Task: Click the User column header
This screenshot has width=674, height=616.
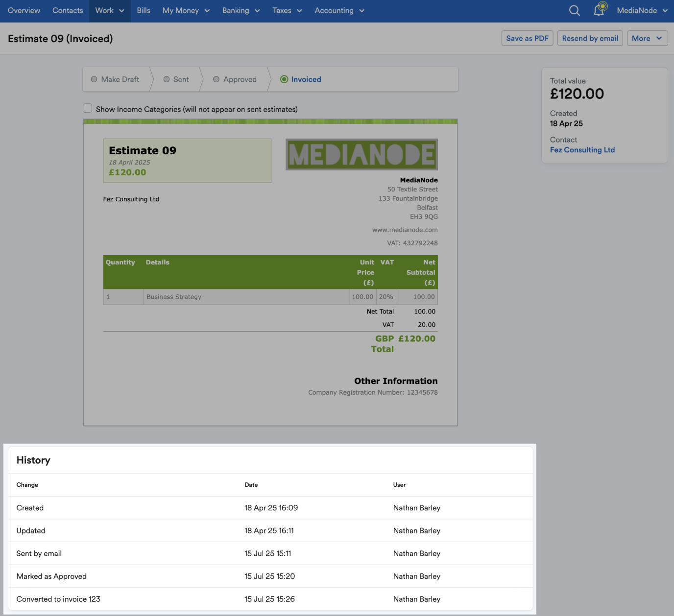Action: tap(400, 485)
